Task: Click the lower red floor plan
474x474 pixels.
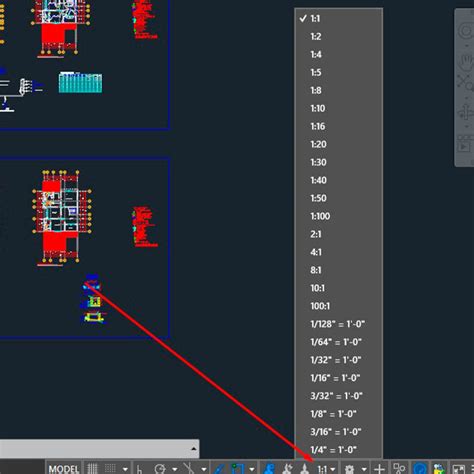Action: (x=62, y=217)
